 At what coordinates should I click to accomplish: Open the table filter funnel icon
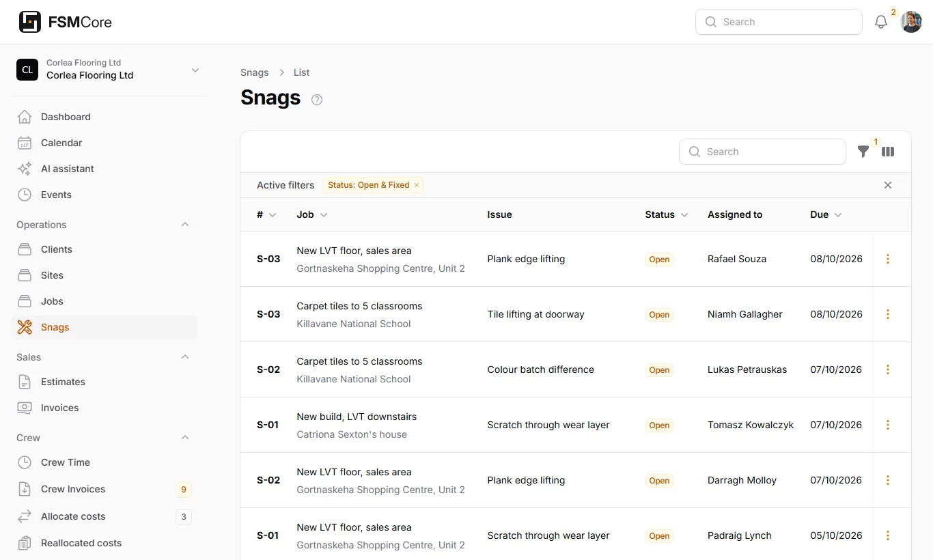click(863, 152)
